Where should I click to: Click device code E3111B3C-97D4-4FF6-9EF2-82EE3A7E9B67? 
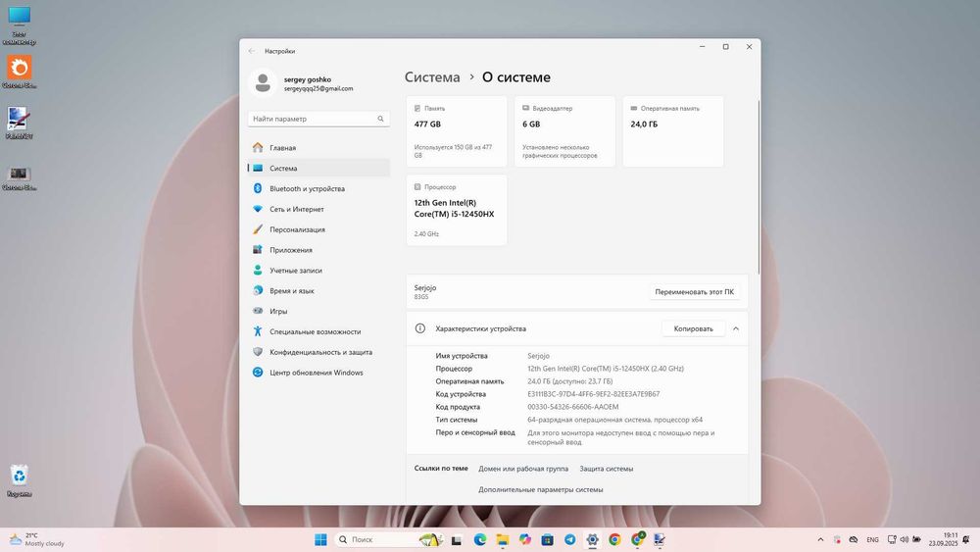[x=593, y=394]
